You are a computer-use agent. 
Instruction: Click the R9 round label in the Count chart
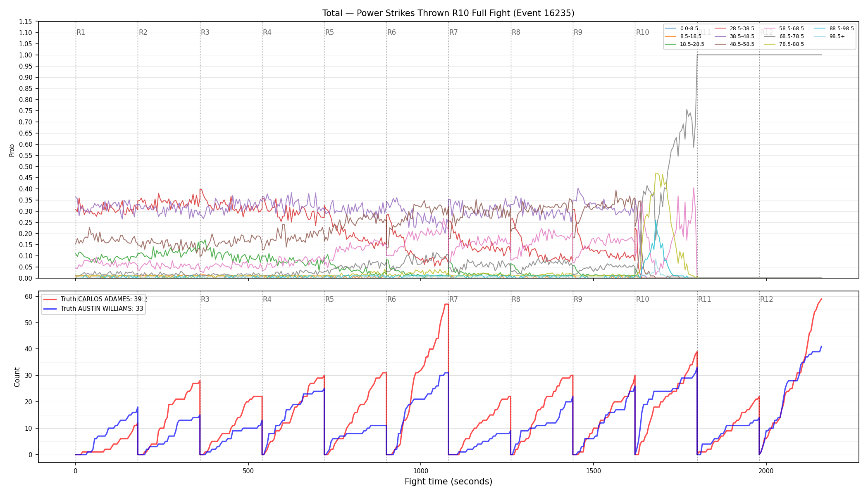click(578, 299)
